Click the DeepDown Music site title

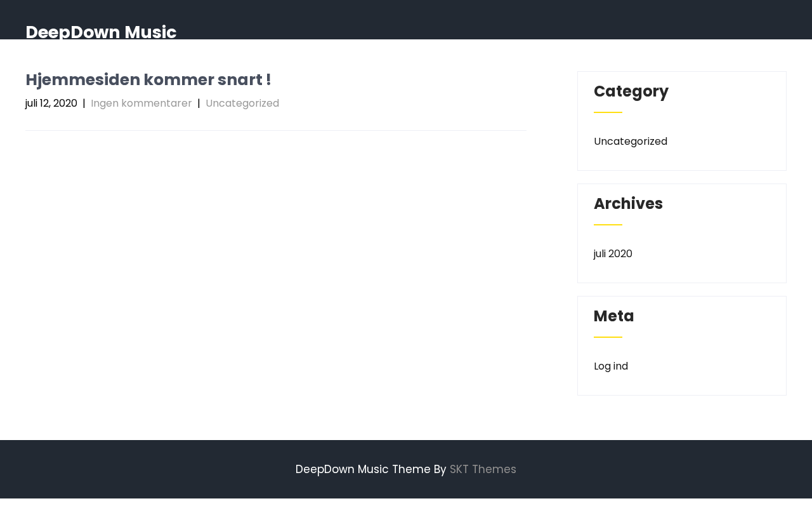101,31
